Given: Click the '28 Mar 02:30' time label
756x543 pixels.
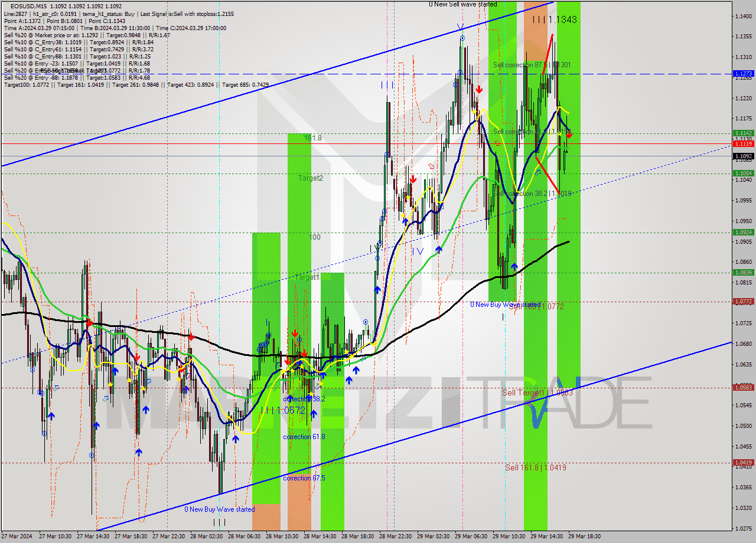Looking at the screenshot, I should point(206,537).
